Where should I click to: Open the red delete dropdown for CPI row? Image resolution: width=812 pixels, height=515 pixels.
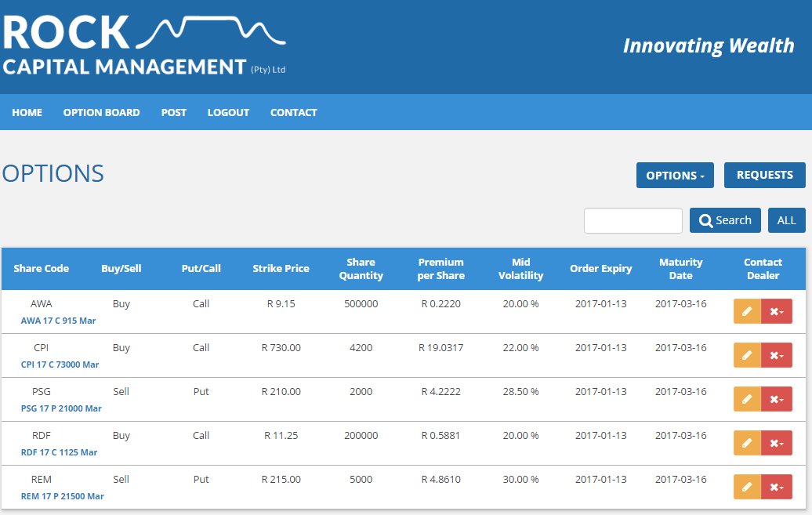tap(776, 355)
